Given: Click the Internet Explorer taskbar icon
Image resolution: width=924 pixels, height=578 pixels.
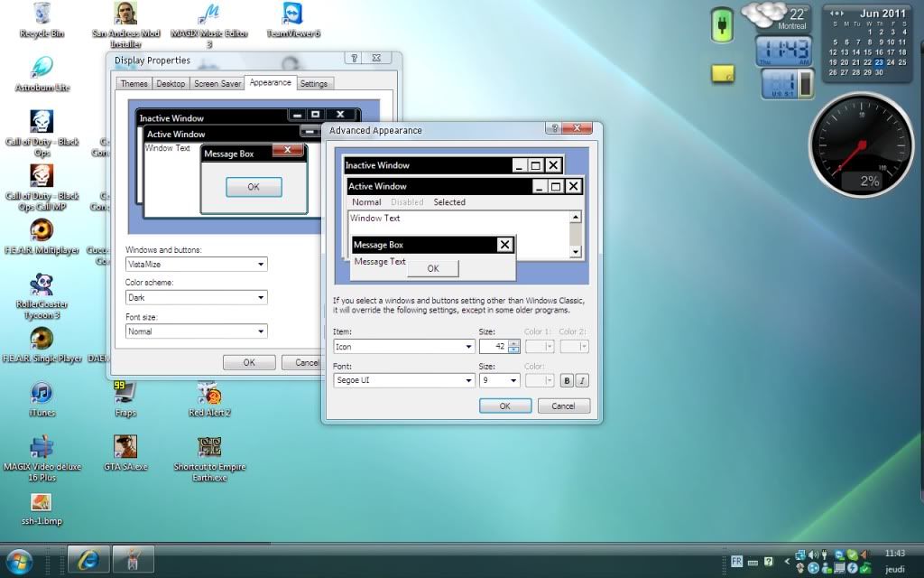Looking at the screenshot, I should point(88,560).
